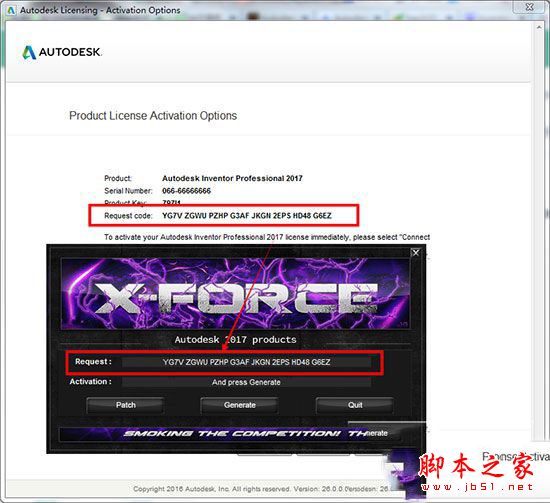Select the serial number 066-66666666
550x503 pixels.
point(186,191)
